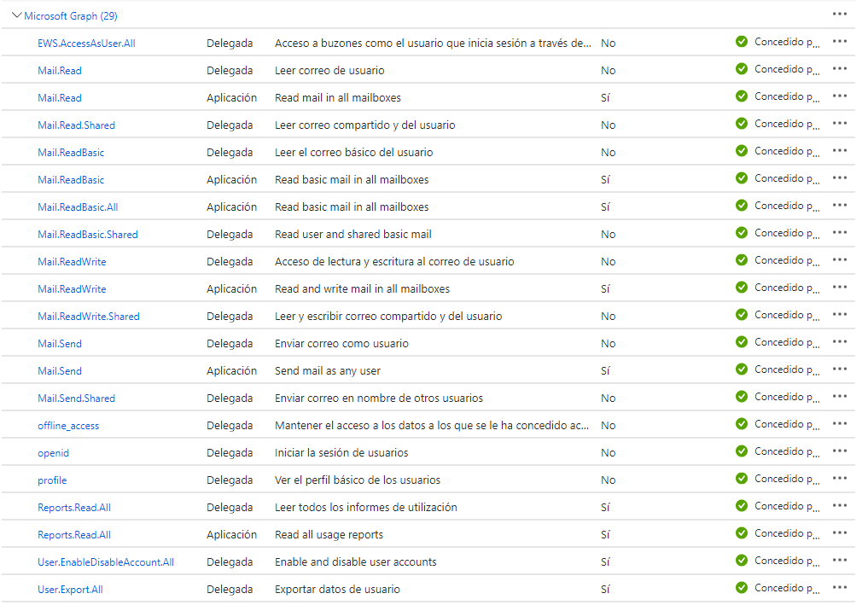Open the openid permission link
This screenshot has width=868, height=605.
(x=54, y=453)
